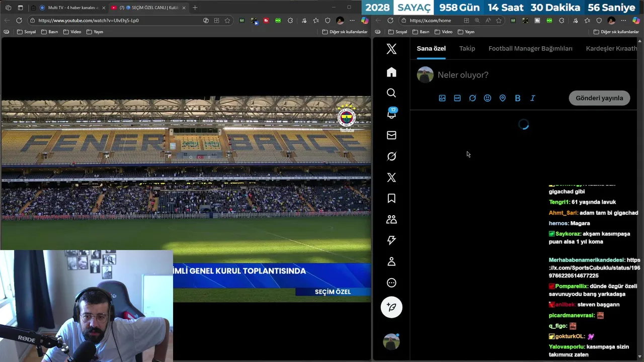Click the Gönderi yayınla button

coord(599,98)
